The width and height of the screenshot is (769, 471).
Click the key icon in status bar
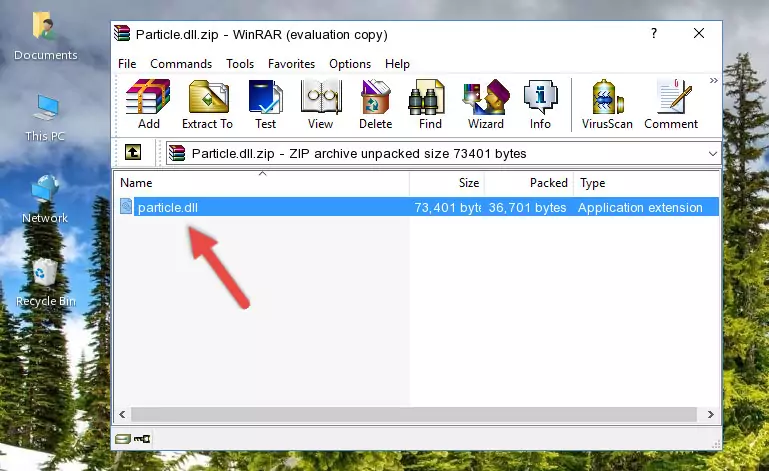[x=142, y=439]
